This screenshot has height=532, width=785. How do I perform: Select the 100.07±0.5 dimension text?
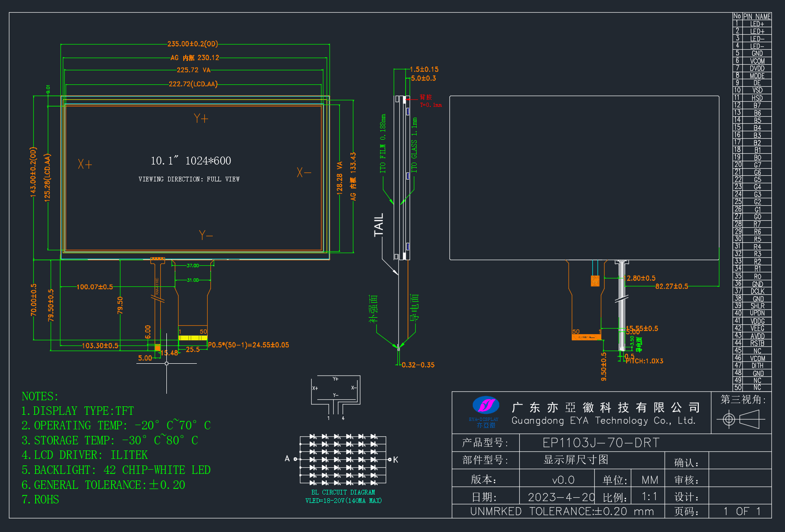(95, 287)
